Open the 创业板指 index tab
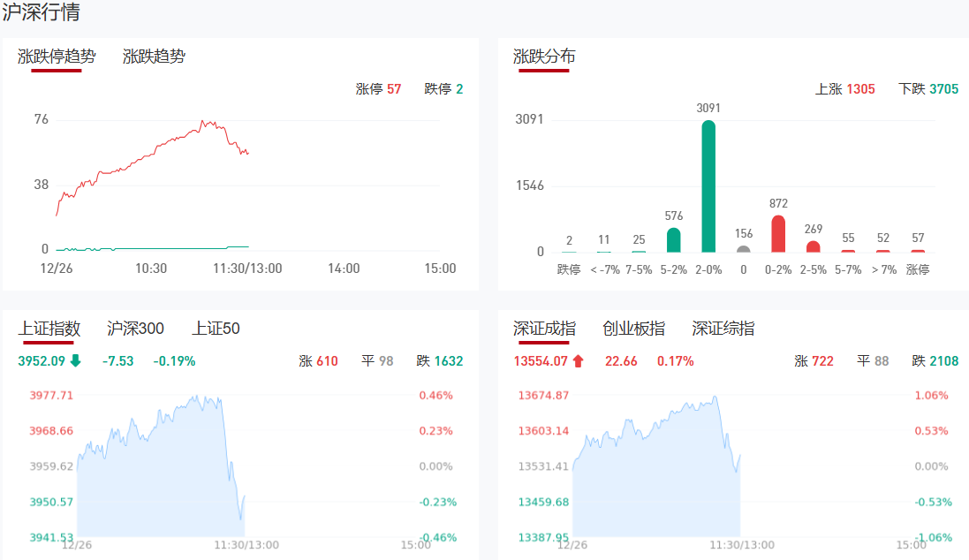The width and height of the screenshot is (969, 560). click(x=633, y=329)
